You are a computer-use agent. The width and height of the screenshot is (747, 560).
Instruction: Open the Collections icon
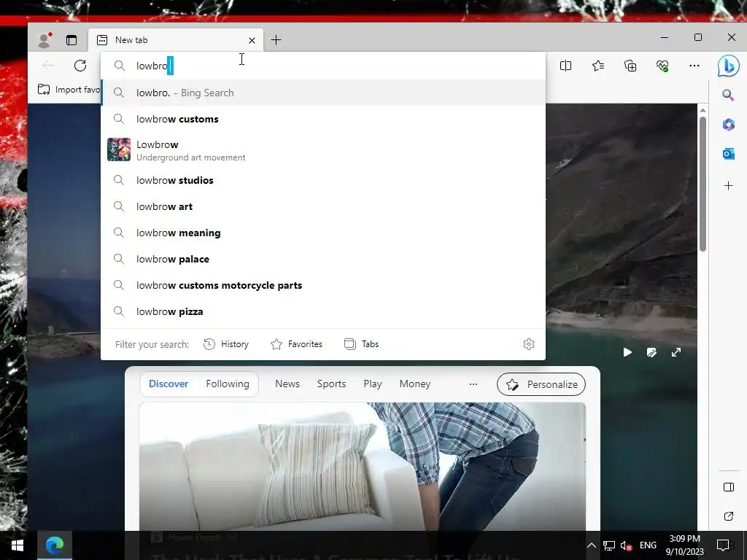tap(630, 66)
